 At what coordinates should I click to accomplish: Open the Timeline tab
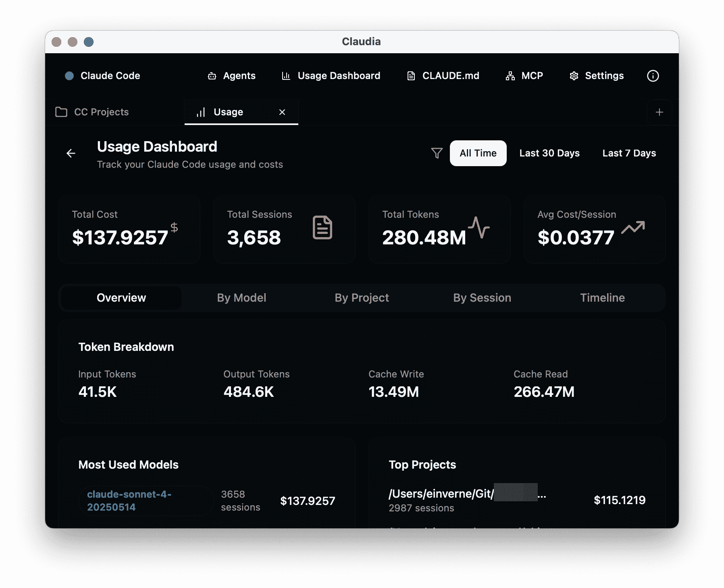pyautogui.click(x=602, y=298)
